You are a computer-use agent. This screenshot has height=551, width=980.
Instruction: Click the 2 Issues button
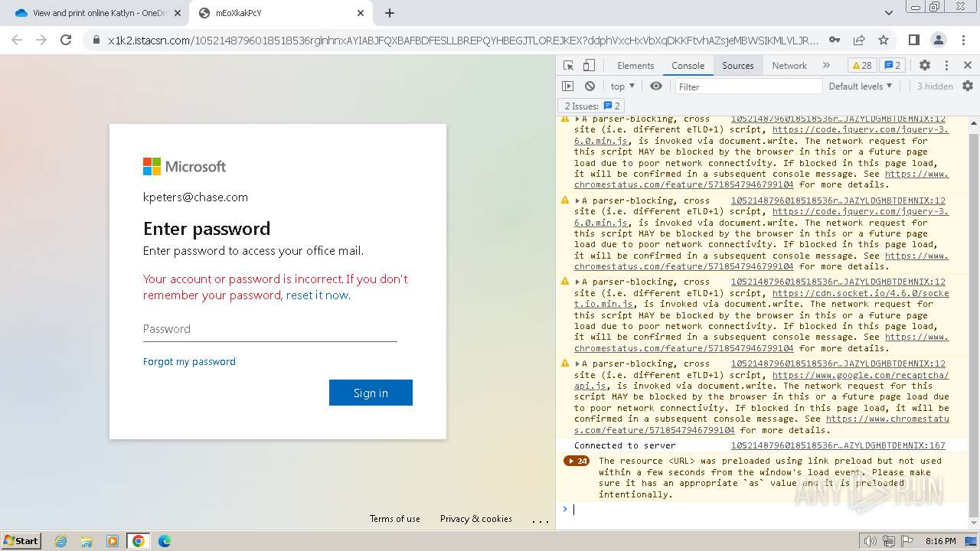pyautogui.click(x=592, y=106)
